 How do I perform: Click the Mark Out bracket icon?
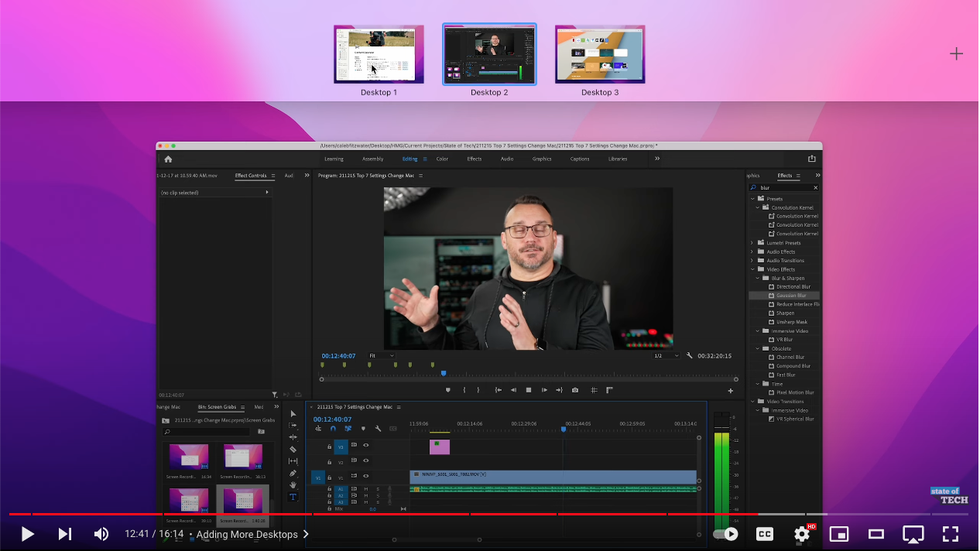click(x=478, y=390)
